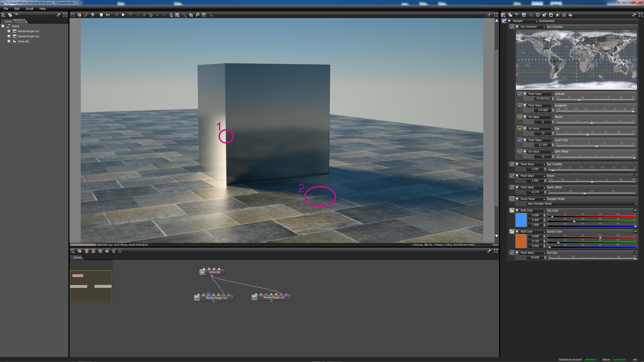Click the restart render icon

108,15
